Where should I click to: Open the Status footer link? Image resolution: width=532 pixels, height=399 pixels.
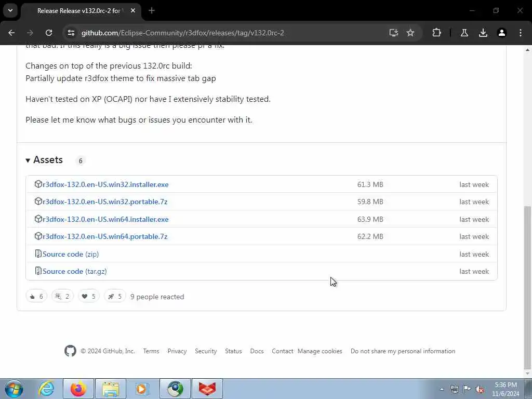[x=233, y=351]
